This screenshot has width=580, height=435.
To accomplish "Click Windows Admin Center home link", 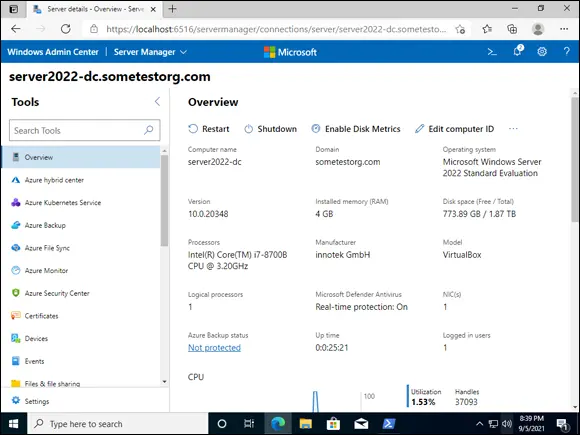I will click(x=53, y=52).
